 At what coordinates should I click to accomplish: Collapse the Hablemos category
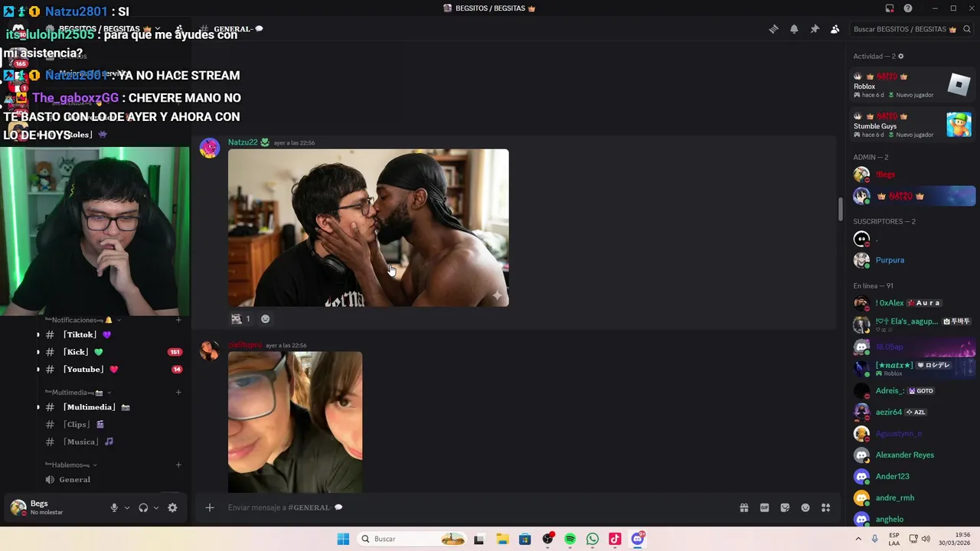(x=71, y=465)
